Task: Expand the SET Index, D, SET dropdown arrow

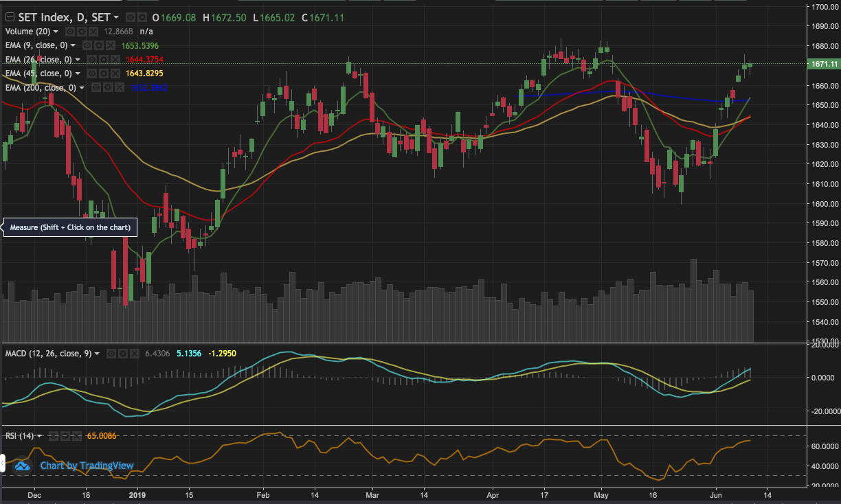Action: pyautogui.click(x=116, y=17)
